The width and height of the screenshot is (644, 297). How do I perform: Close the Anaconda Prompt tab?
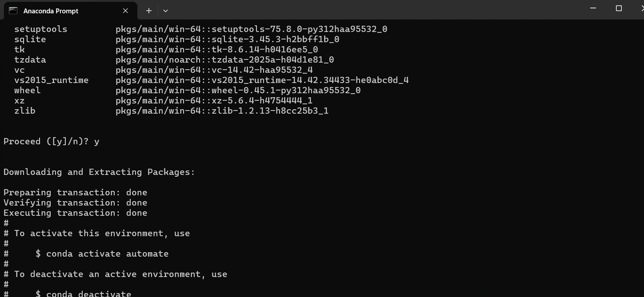pos(125,11)
